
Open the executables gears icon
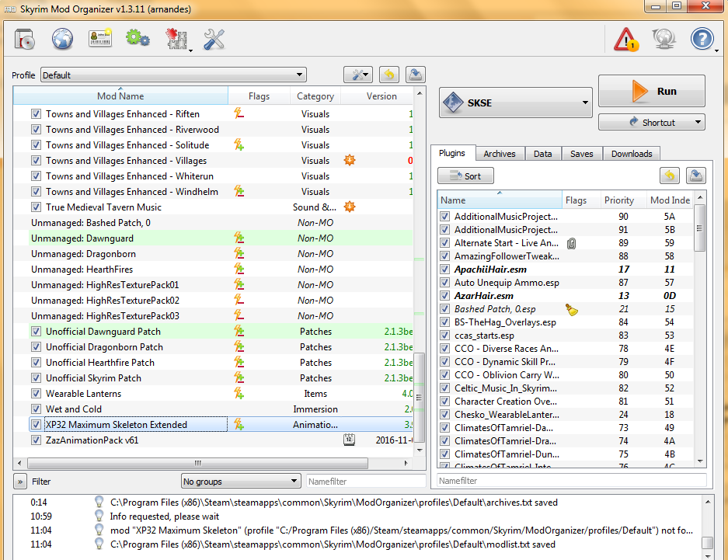click(138, 38)
